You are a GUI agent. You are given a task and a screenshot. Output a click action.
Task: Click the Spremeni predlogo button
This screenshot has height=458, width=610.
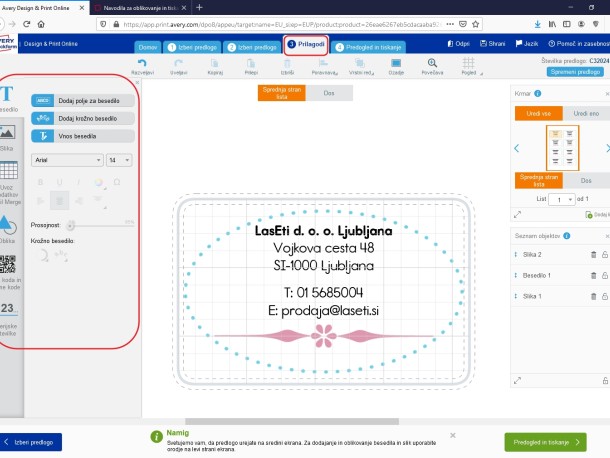(575, 72)
